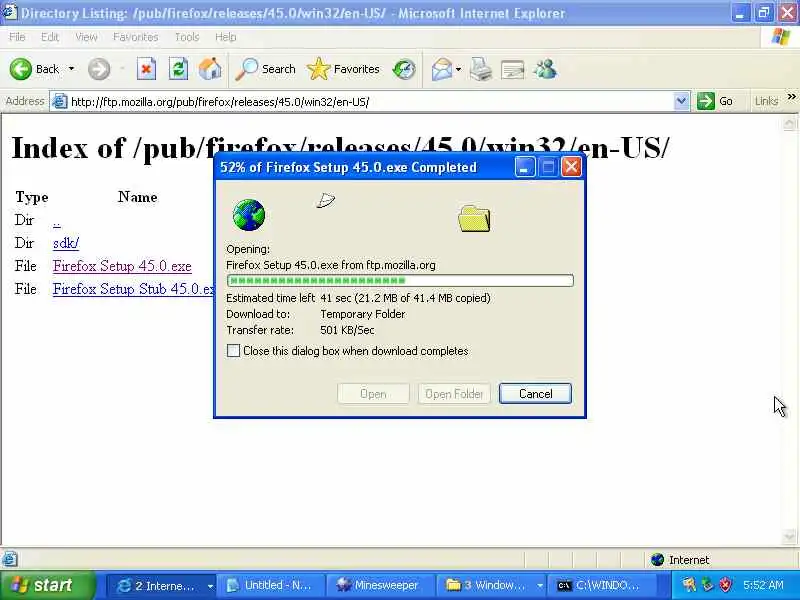The width and height of the screenshot is (800, 600).
Task: Click the Links toolbar label
Action: 766,101
